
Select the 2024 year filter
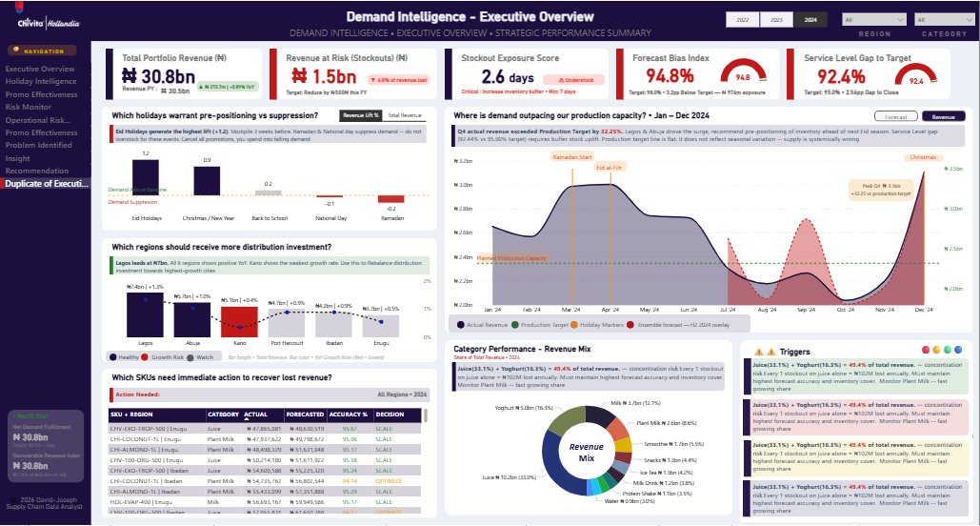(x=810, y=20)
